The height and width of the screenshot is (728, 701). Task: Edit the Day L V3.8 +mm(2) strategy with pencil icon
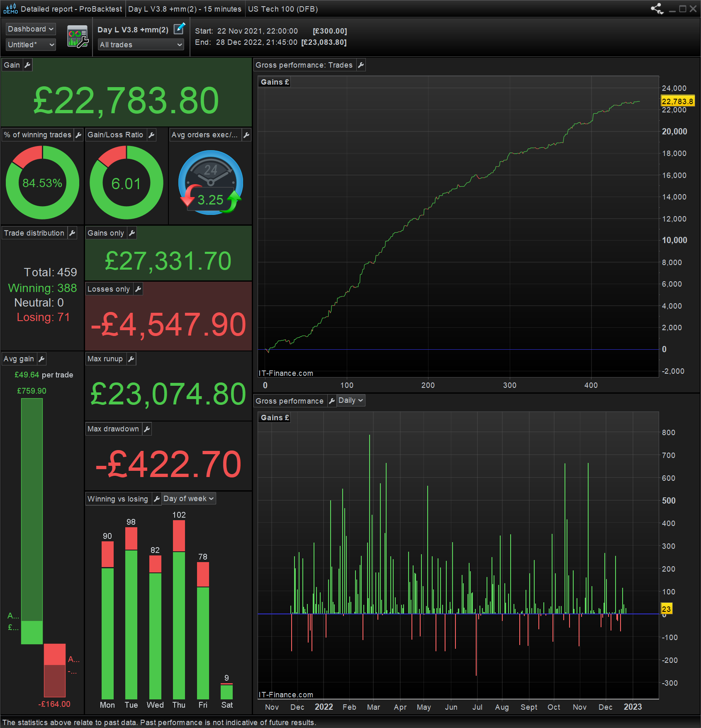(x=179, y=29)
